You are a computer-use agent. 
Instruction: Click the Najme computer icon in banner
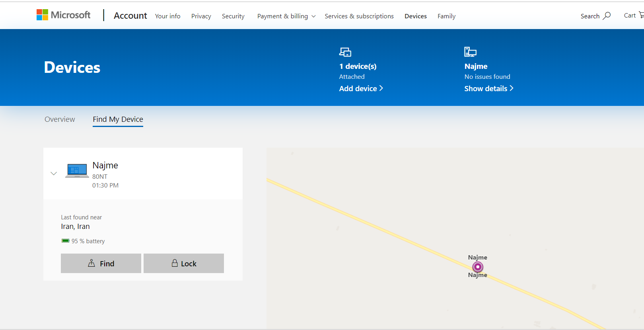pos(470,52)
